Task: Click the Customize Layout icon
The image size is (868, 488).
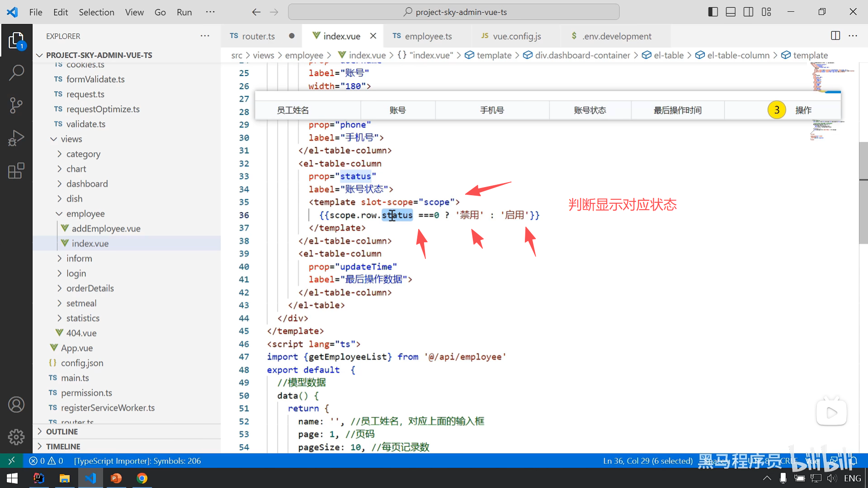Action: click(x=766, y=12)
